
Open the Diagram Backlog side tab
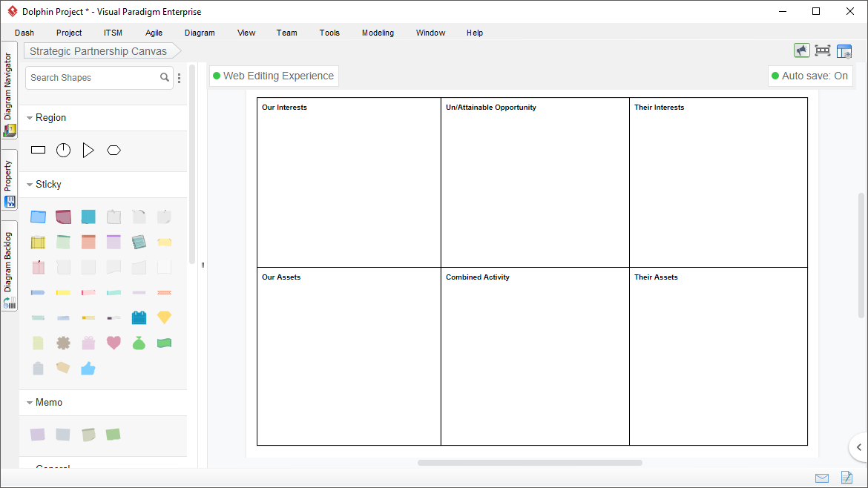9,266
